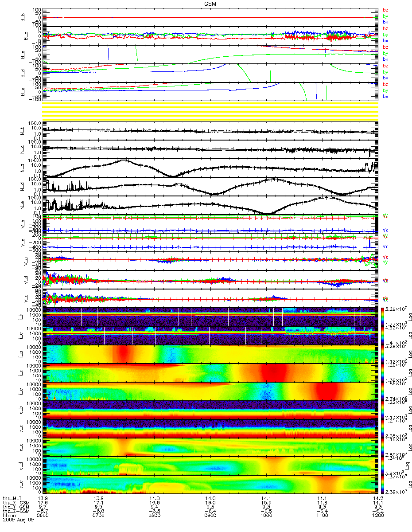Click the i_c ion spectrogram panel
412x532 pixels.
click(211, 335)
